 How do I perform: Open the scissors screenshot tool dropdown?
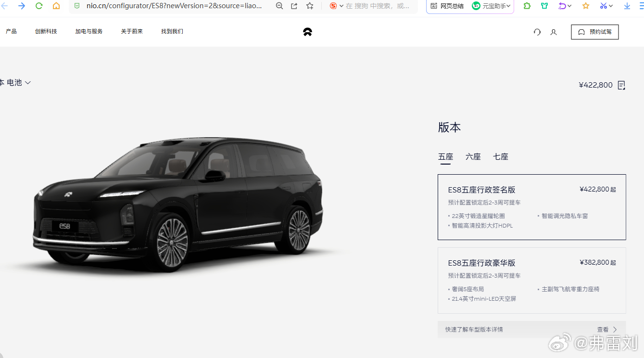tap(606, 6)
